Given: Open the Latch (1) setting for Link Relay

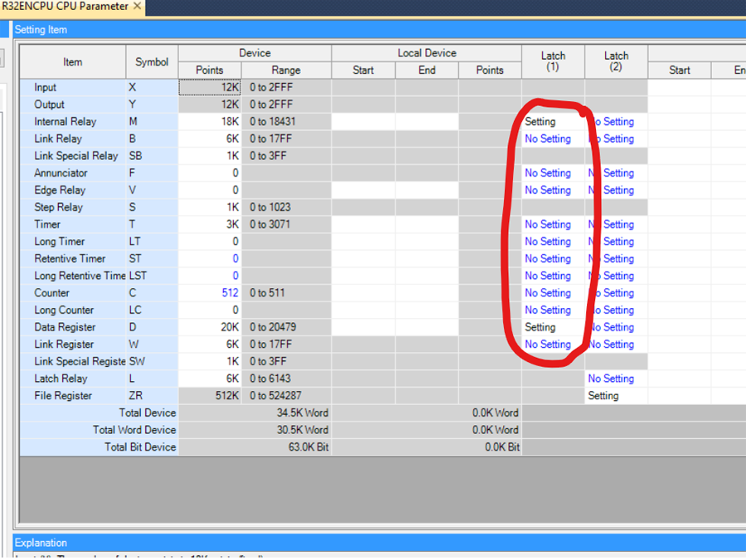Looking at the screenshot, I should [x=547, y=138].
